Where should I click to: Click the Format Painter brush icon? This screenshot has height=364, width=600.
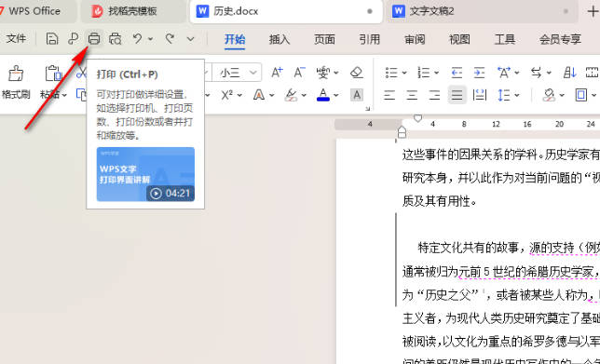coord(16,74)
